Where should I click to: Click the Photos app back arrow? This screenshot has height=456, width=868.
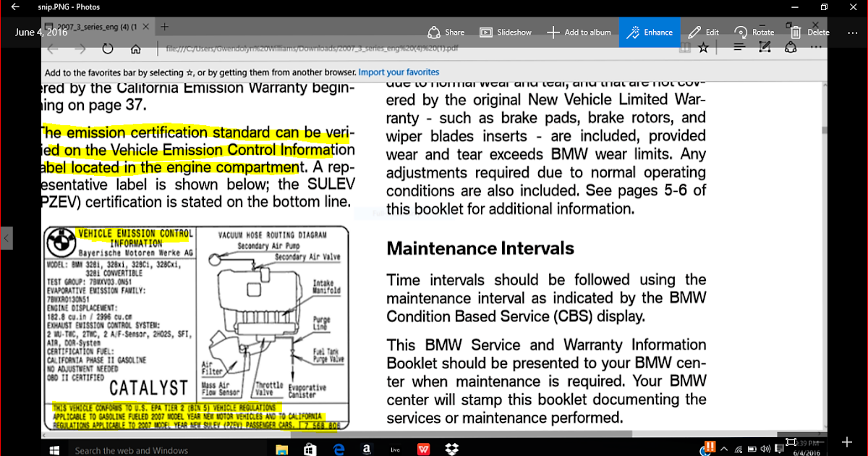click(15, 7)
